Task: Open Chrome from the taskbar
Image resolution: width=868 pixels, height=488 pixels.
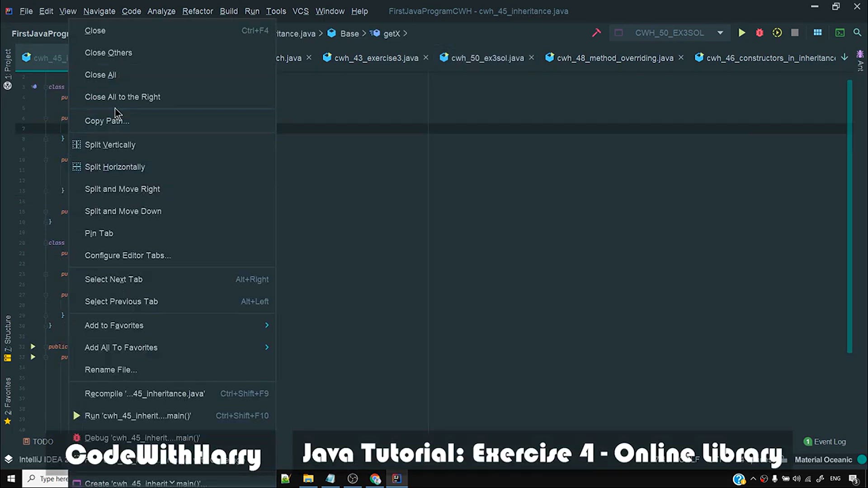Action: coord(375,479)
